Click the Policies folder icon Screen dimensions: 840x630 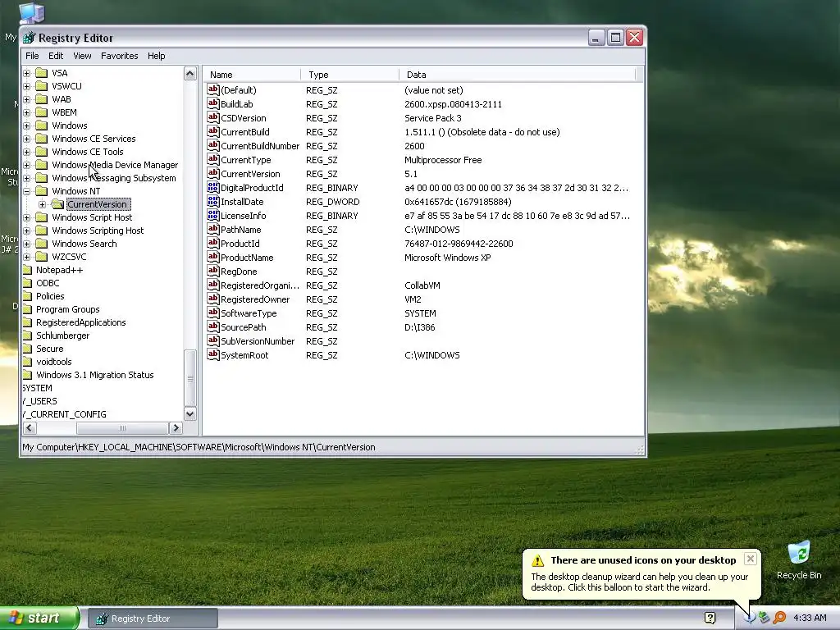click(x=27, y=295)
